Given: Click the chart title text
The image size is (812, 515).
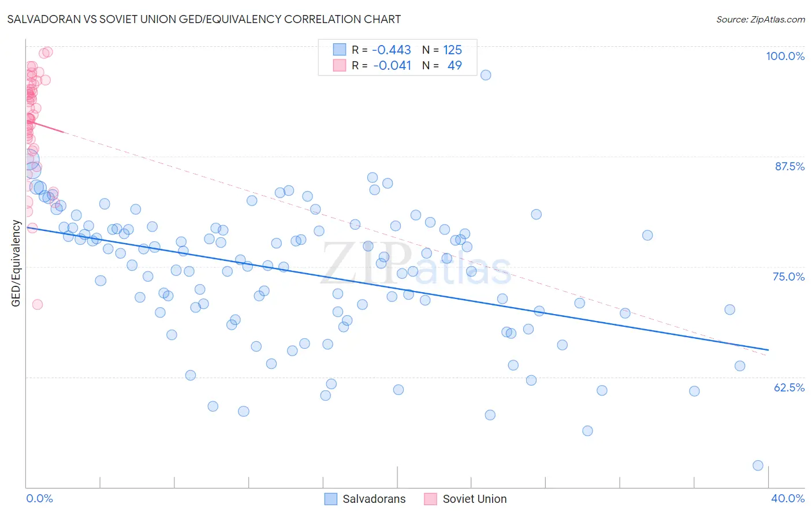Looking at the screenshot, I should coord(204,19).
